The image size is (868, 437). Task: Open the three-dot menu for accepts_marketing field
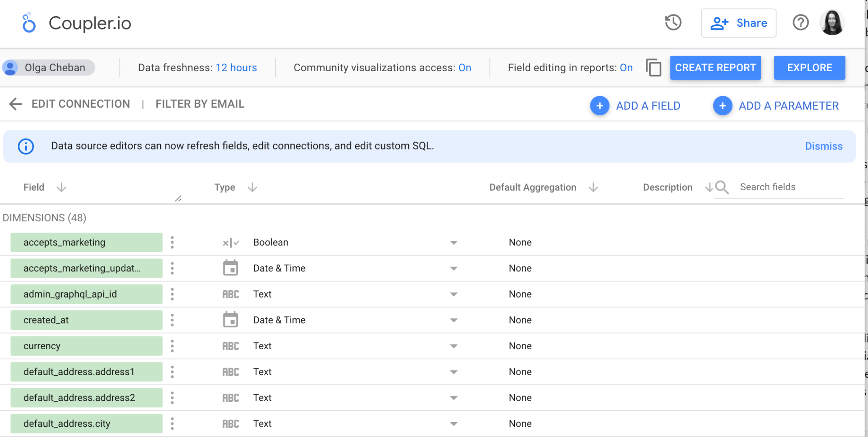point(172,242)
